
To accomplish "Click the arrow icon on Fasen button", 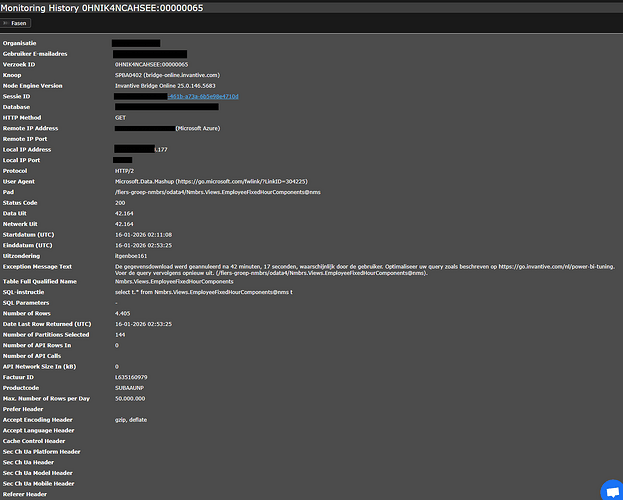I will coord(9,22).
